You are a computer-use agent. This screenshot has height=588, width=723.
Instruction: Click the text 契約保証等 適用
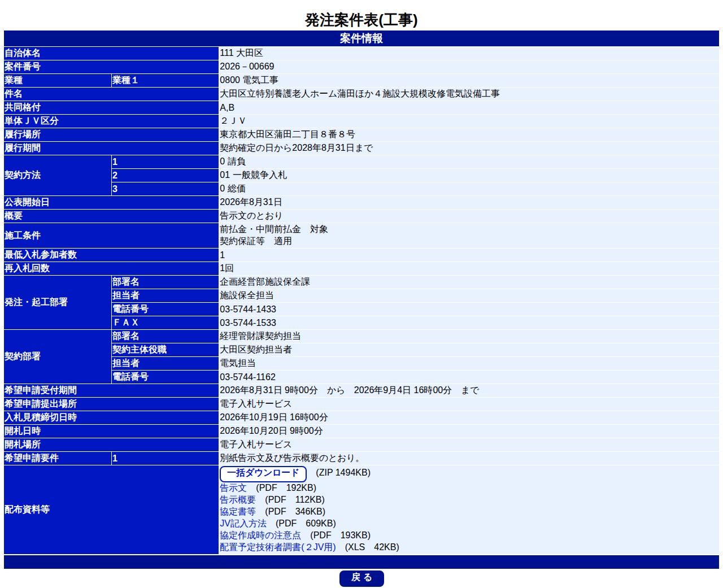(x=256, y=241)
